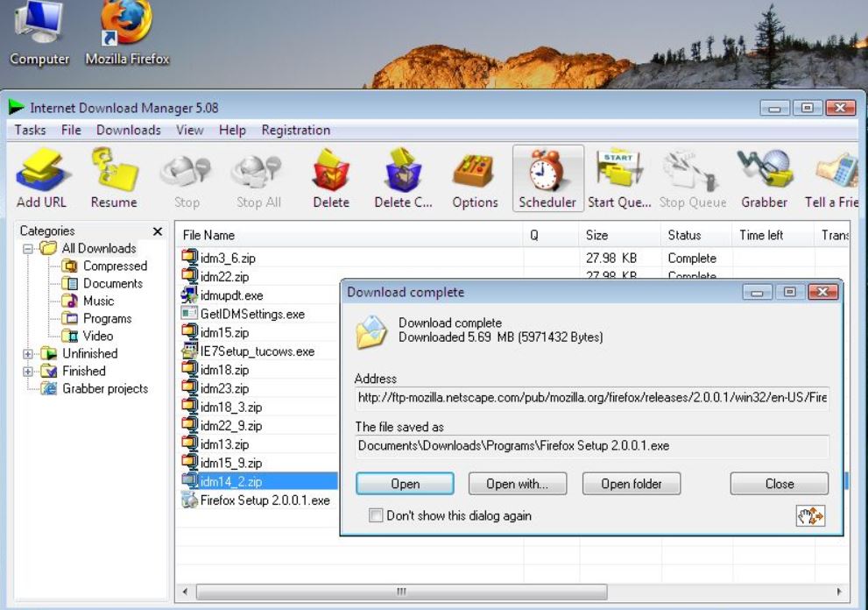Open the Downloads menu
Viewport: 868px width, 610px height.
[129, 131]
